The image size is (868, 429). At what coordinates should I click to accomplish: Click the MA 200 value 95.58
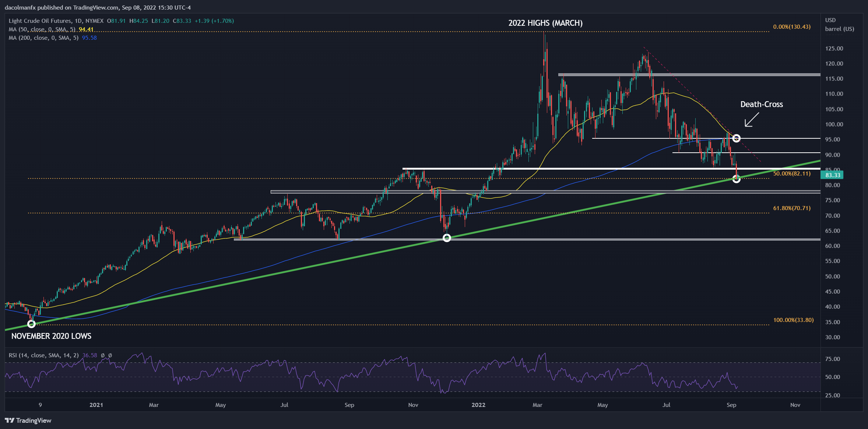(89, 38)
